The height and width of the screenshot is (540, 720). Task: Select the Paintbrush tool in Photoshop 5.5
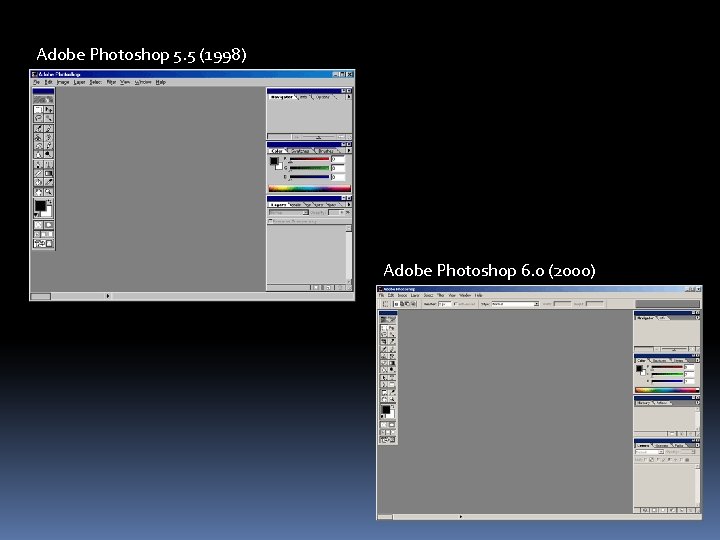coord(49,129)
